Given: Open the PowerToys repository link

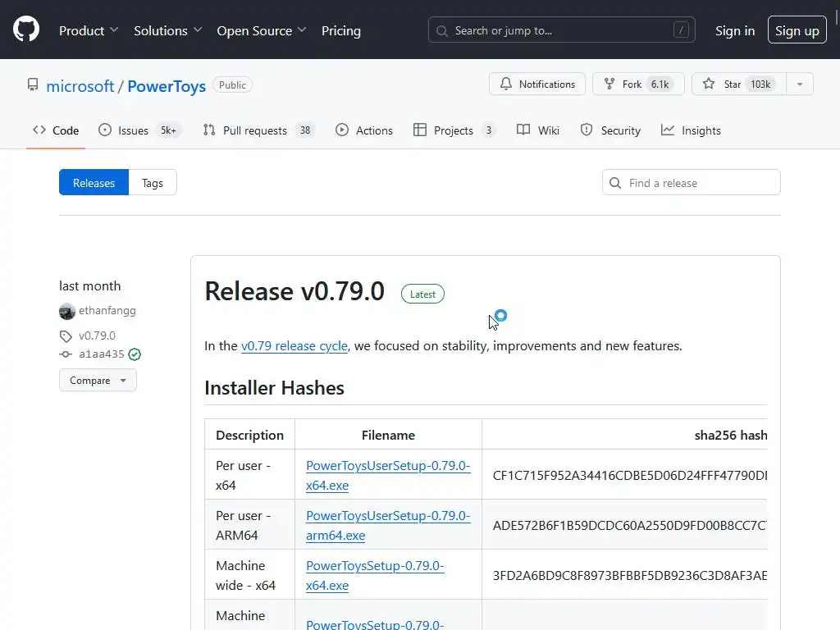Looking at the screenshot, I should pos(166,85).
